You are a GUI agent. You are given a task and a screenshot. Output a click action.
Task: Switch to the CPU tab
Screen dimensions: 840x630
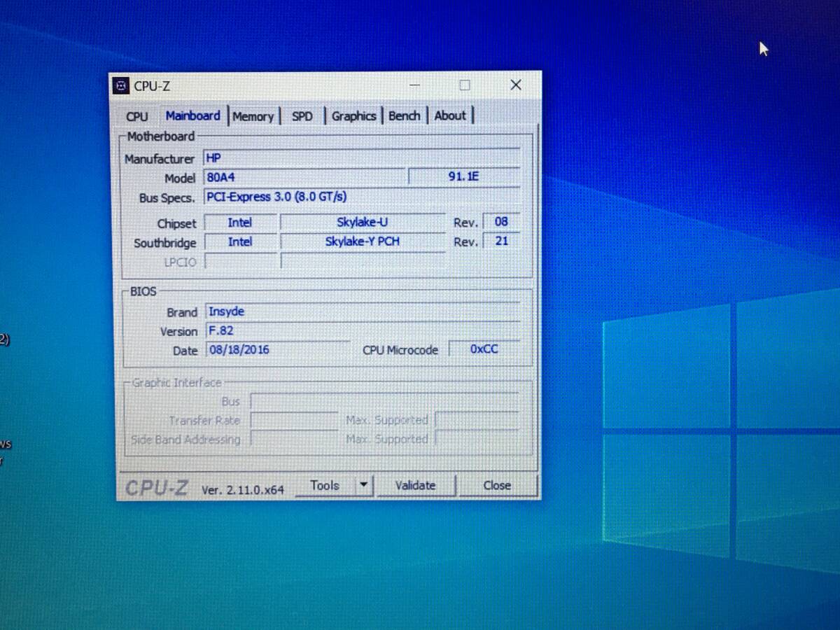coord(137,116)
